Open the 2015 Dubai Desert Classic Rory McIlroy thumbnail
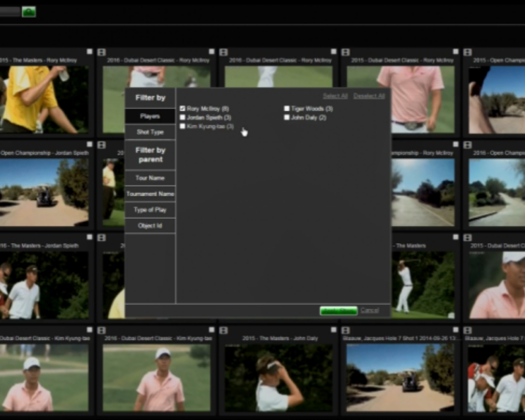 click(x=401, y=99)
